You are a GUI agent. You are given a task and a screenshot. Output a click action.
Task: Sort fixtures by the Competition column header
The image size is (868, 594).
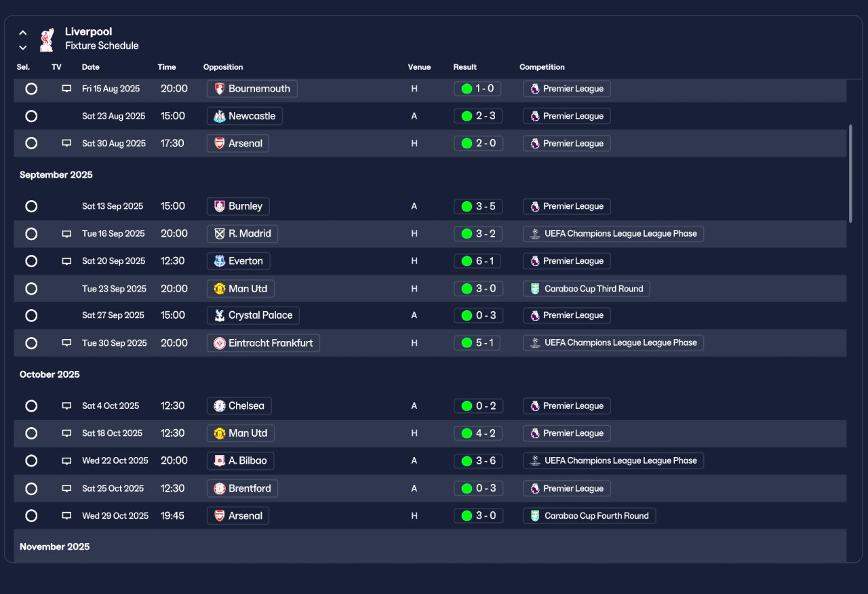[542, 67]
